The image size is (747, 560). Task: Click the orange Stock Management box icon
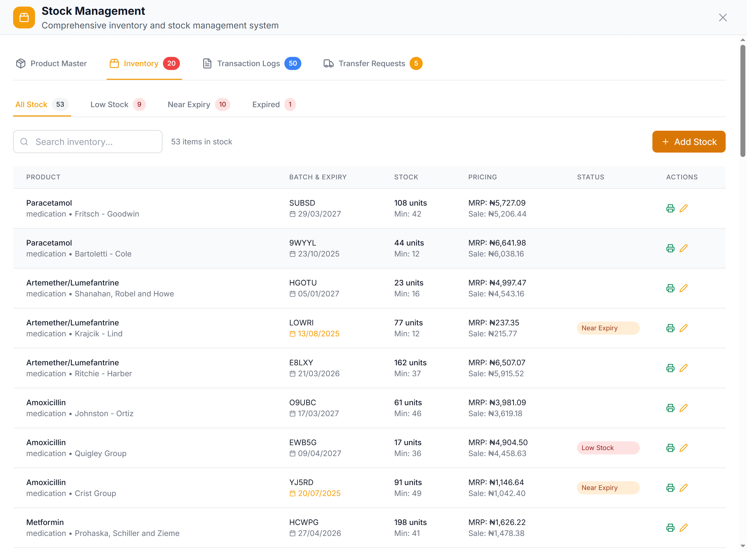tap(24, 17)
